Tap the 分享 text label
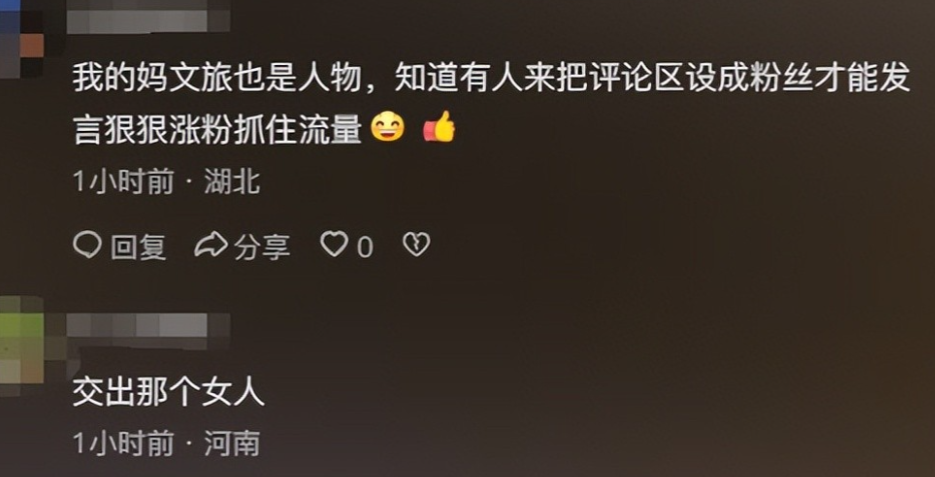The width and height of the screenshot is (935, 477). pos(262,246)
